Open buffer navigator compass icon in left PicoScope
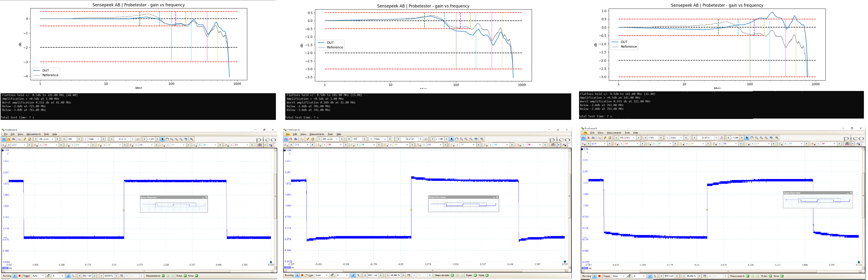 coord(138,139)
